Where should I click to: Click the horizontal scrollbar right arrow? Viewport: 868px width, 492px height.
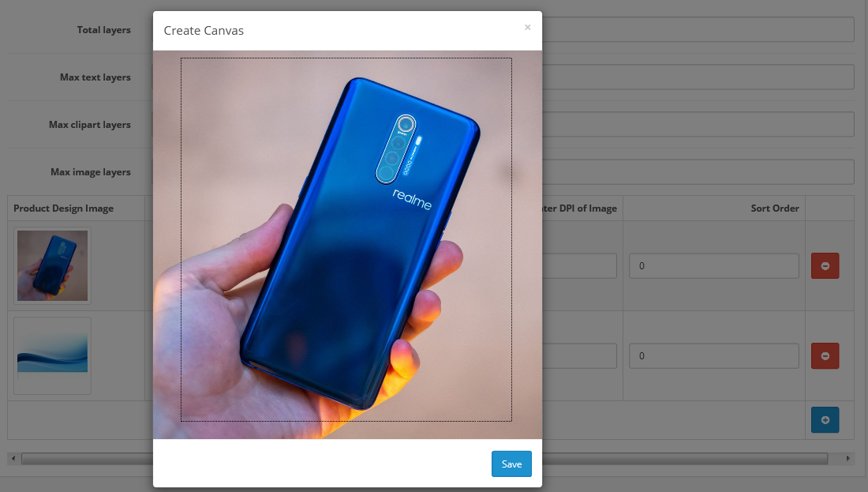847,458
